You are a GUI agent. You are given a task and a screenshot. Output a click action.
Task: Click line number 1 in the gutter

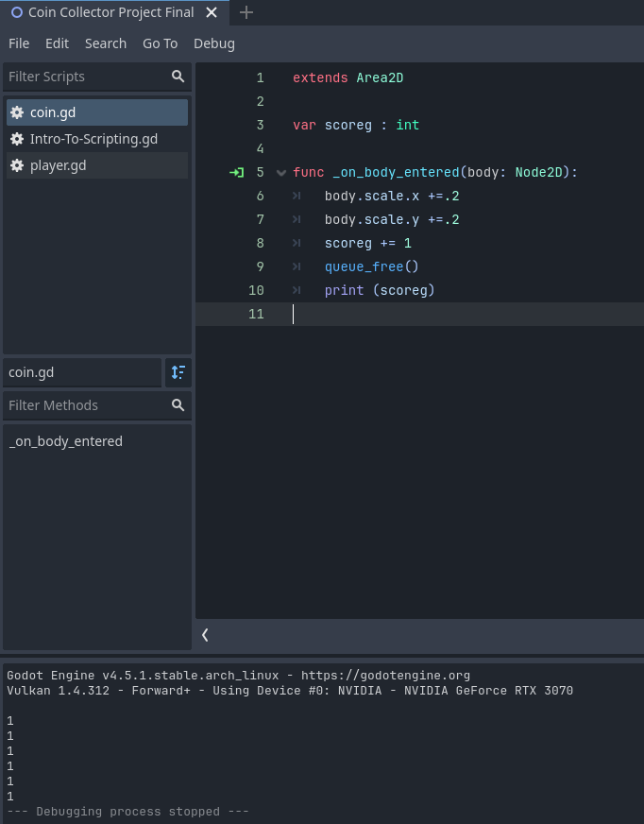pos(260,77)
